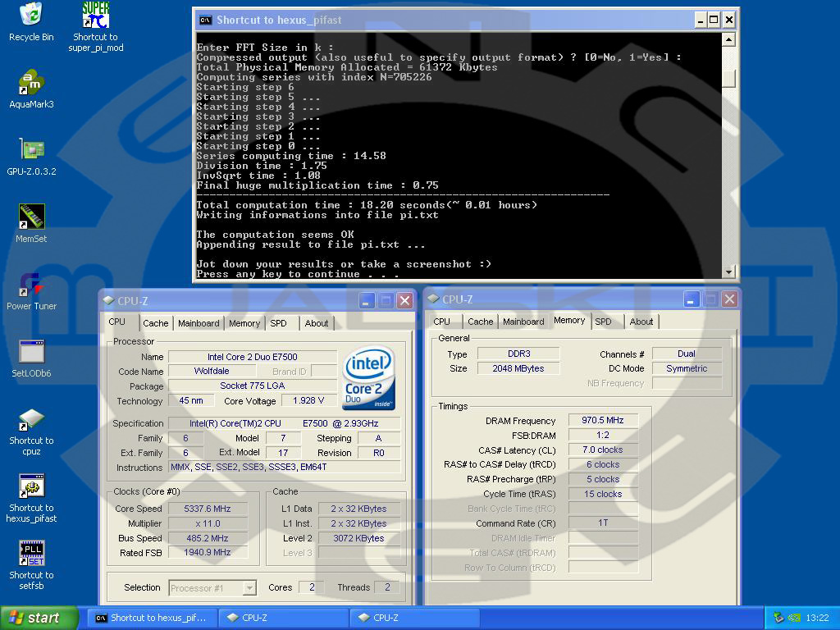Click the first system tray icon
This screenshot has width=840, height=630.
778,618
